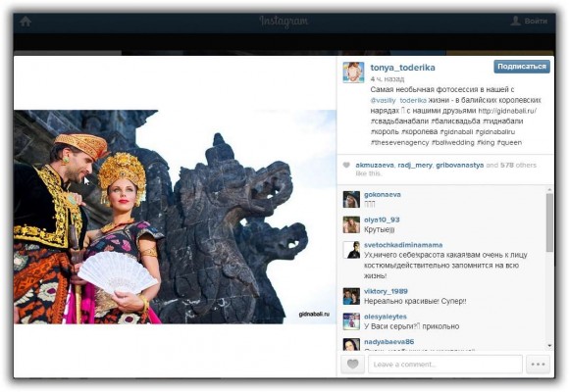Image resolution: width=569 pixels, height=392 pixels.
Task: Focus the Leave a comment field
Action: [x=445, y=365]
